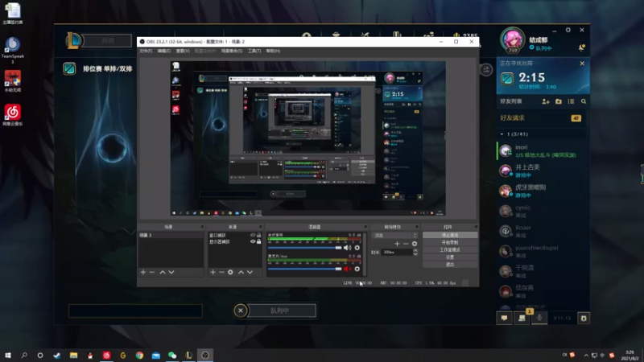
Task: Add a new scene in OBS Scenes panel
Action: point(143,272)
